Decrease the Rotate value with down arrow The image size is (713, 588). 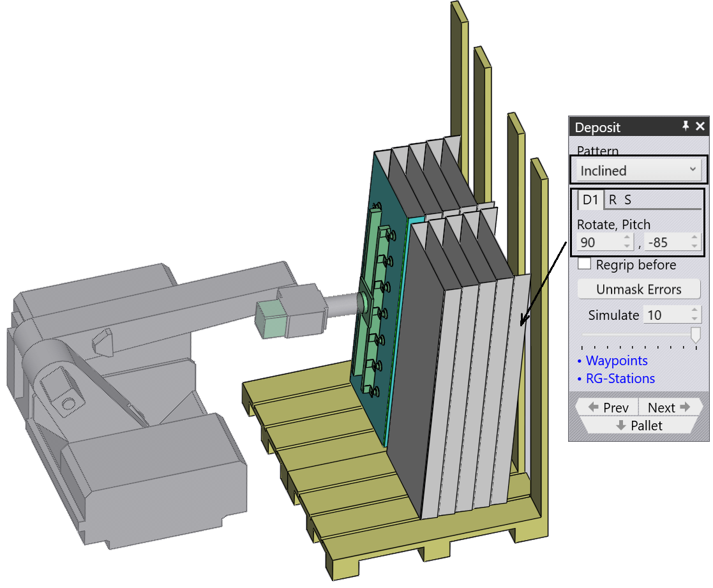(x=627, y=246)
